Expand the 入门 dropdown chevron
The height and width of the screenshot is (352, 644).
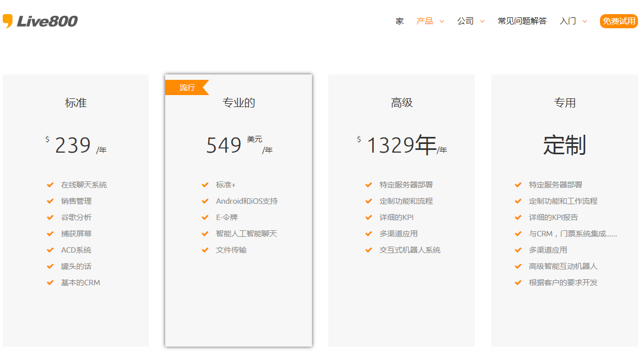pyautogui.click(x=585, y=22)
